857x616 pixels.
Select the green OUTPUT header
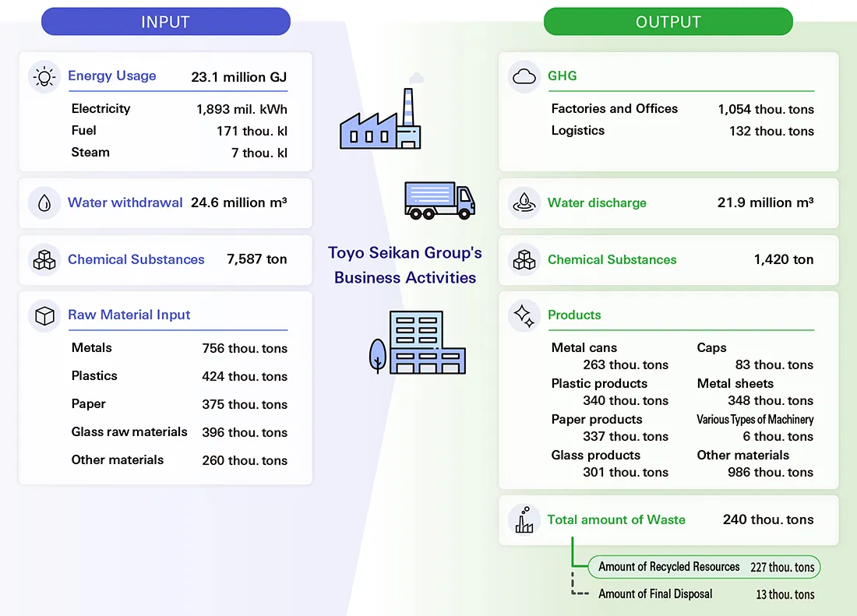(668, 22)
